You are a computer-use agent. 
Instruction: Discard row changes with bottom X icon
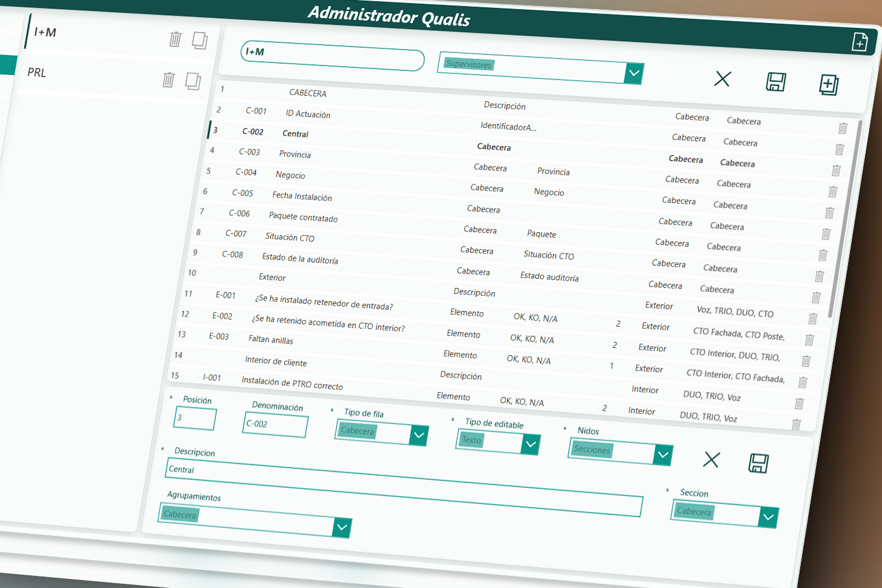coord(711,459)
